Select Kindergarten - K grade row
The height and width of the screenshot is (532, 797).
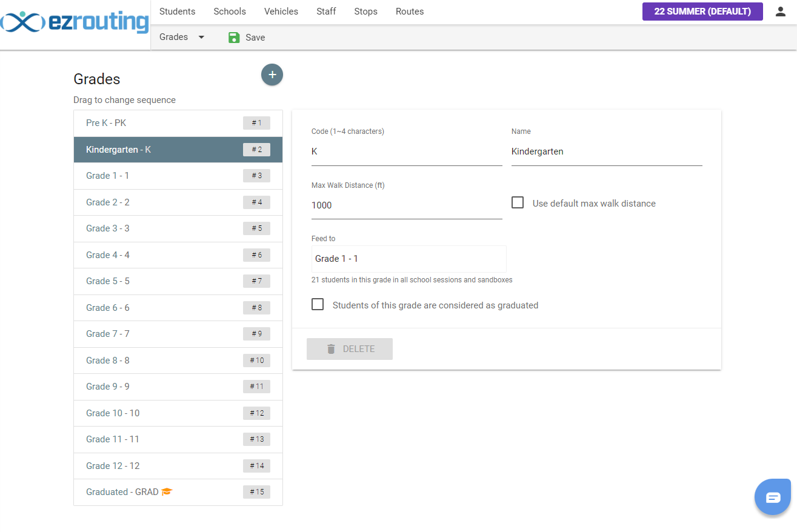(x=178, y=150)
